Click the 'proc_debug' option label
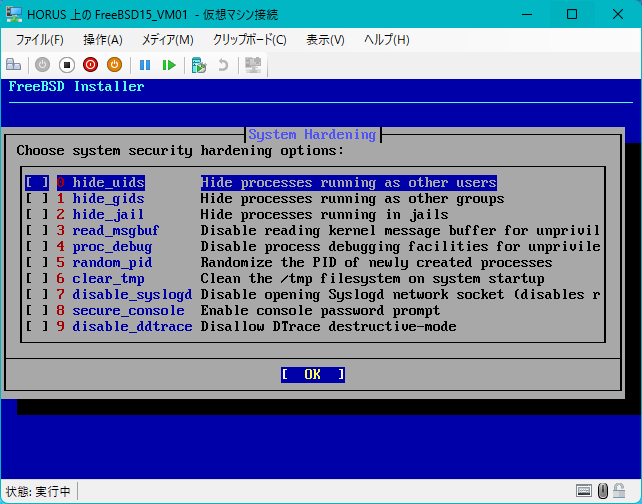This screenshot has height=504, width=642. coord(112,246)
